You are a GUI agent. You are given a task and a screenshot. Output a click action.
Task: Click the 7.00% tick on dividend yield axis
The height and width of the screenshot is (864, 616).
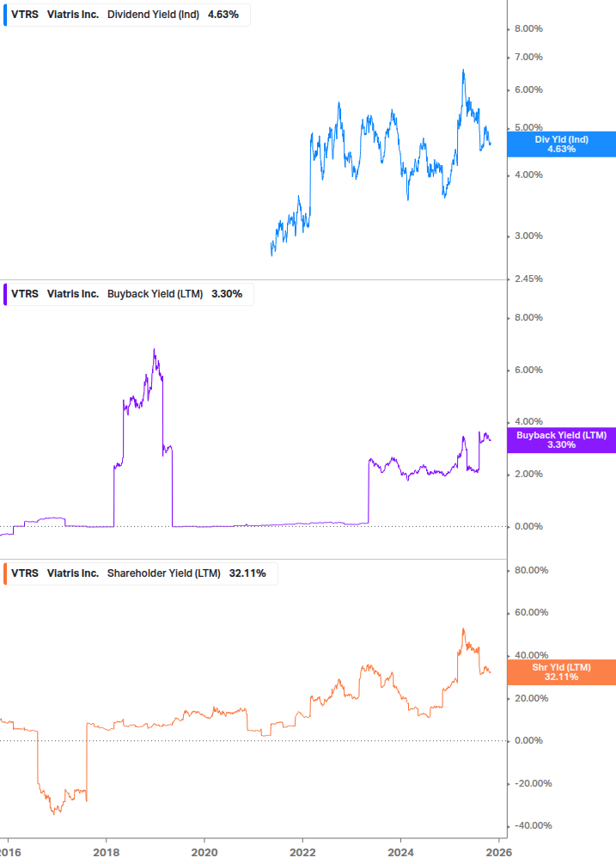[x=528, y=58]
